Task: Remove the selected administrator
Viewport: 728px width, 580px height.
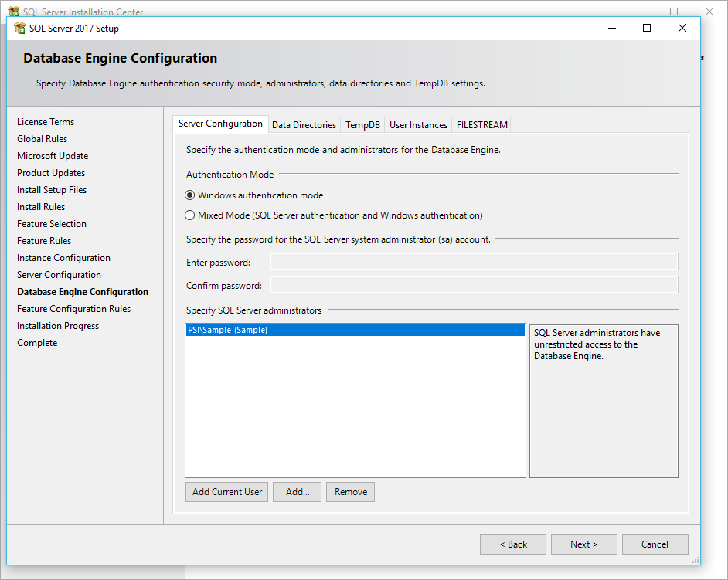Action: pyautogui.click(x=351, y=492)
